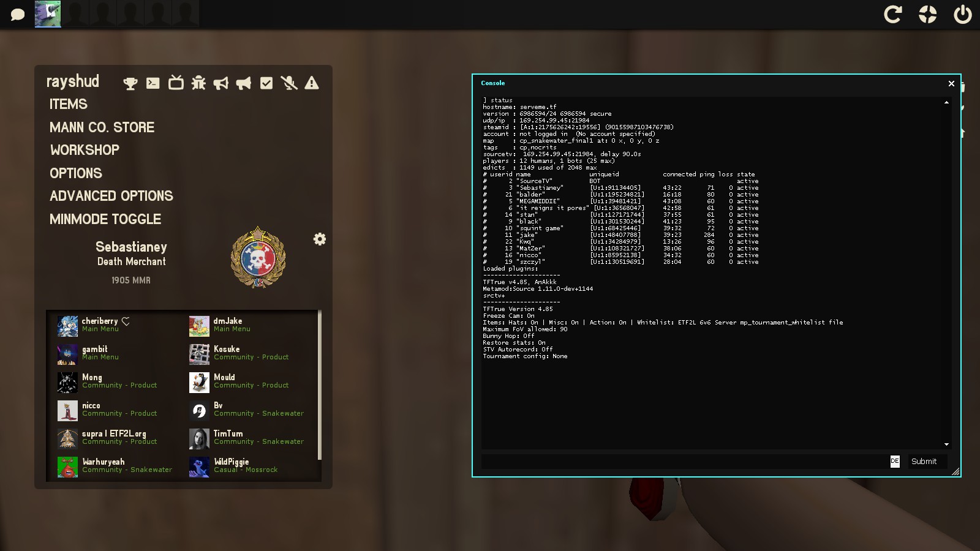Image resolution: width=980 pixels, height=551 pixels.
Task: Click the power quit icon
Action: (x=962, y=14)
